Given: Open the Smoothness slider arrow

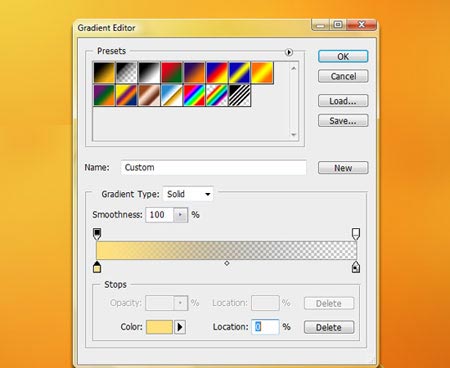Looking at the screenshot, I should click(x=180, y=215).
